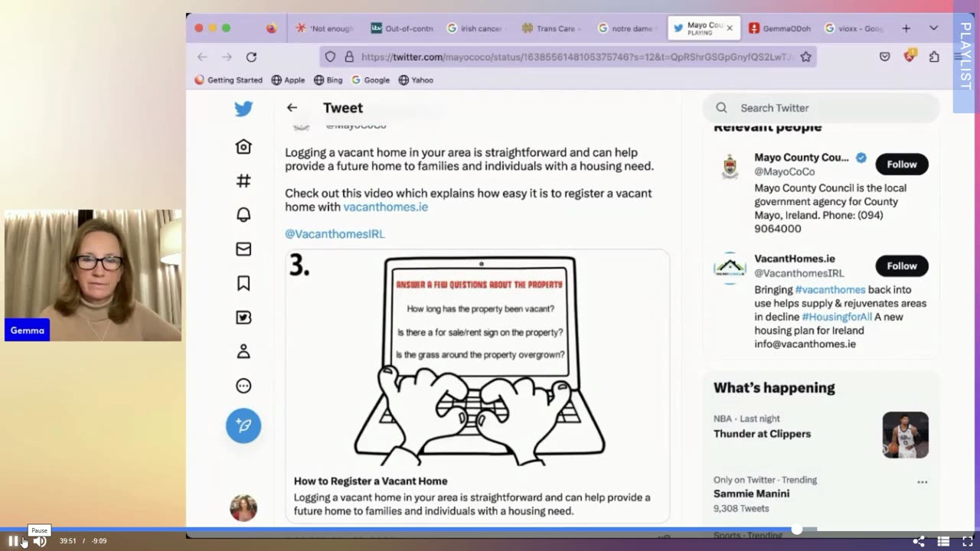The height and width of the screenshot is (551, 980).
Task: Bookmark this page with star icon
Action: click(x=805, y=57)
